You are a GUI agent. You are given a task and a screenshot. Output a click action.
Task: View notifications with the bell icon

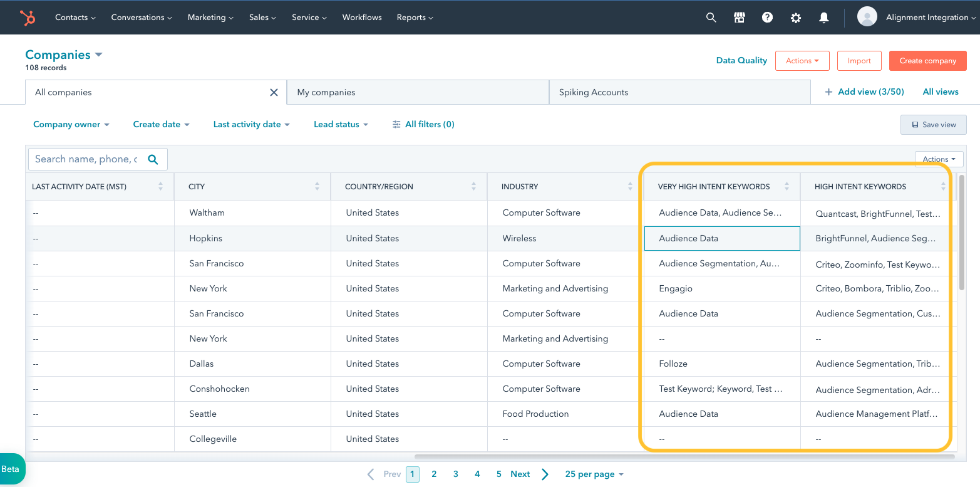(x=824, y=18)
